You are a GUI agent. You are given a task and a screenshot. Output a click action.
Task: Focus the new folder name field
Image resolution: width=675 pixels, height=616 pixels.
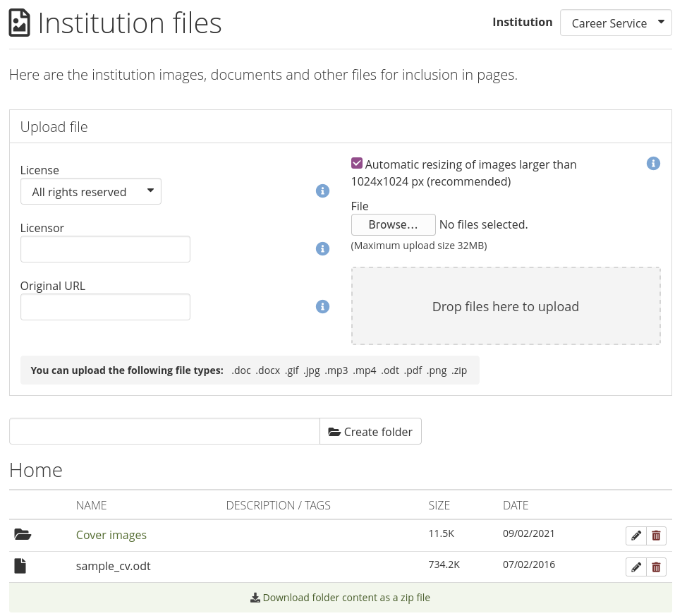pos(164,432)
